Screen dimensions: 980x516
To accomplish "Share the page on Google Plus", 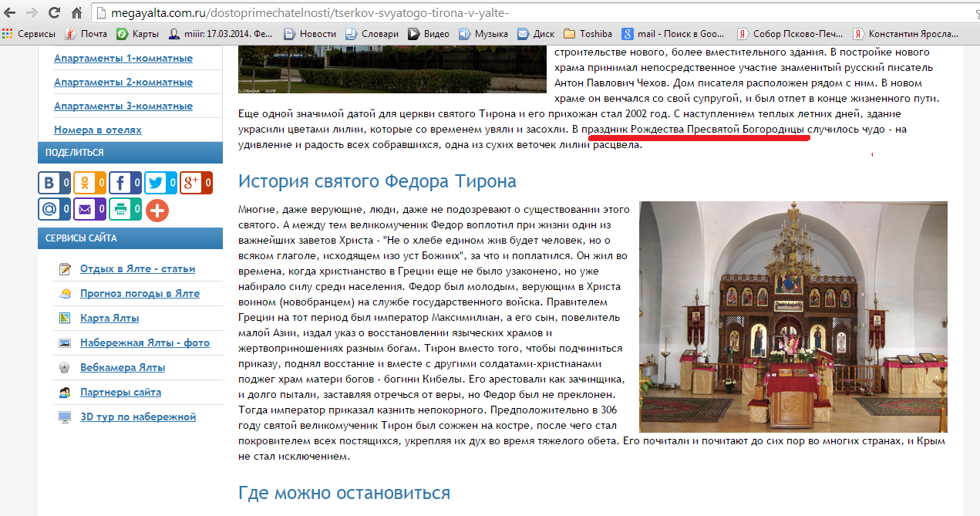I will (196, 183).
